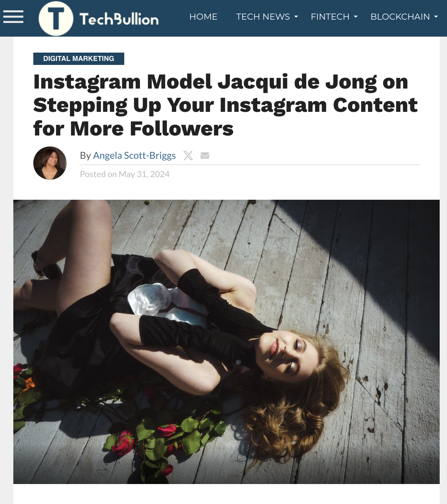Expand the Tech News dropdown arrow
Viewport: 447px width, 504px height.
coord(296,17)
